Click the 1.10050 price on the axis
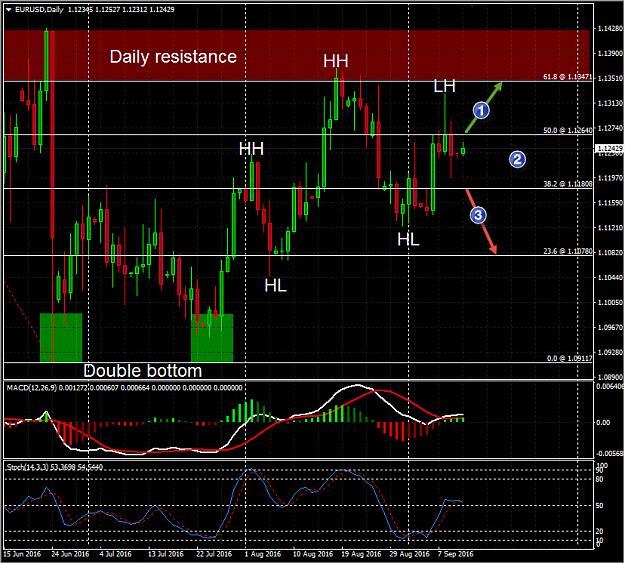The image size is (625, 564). [x=609, y=302]
